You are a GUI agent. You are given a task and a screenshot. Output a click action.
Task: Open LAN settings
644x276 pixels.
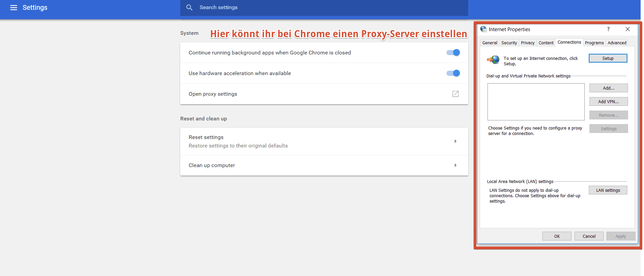[608, 190]
